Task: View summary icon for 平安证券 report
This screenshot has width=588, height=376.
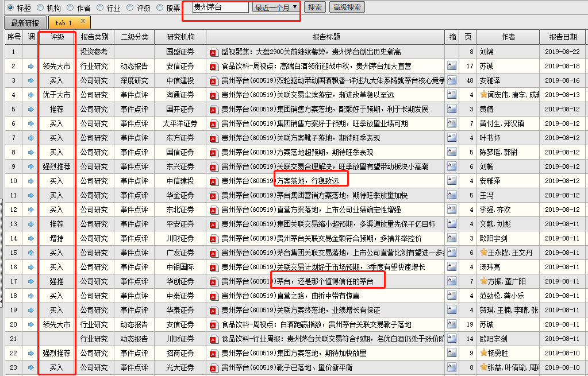Action: [x=452, y=223]
